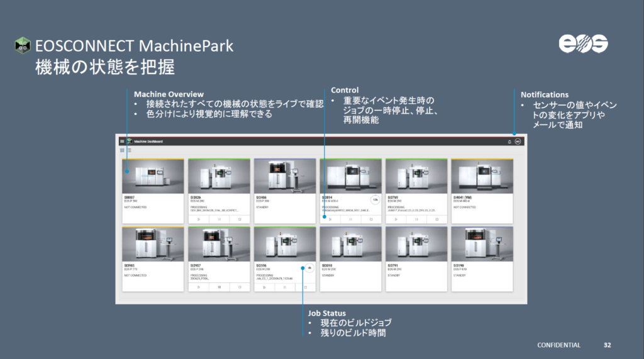Screen dimensions: 644x359
Task: Open the SI3098 machine thumbnail
Action: pos(351,245)
